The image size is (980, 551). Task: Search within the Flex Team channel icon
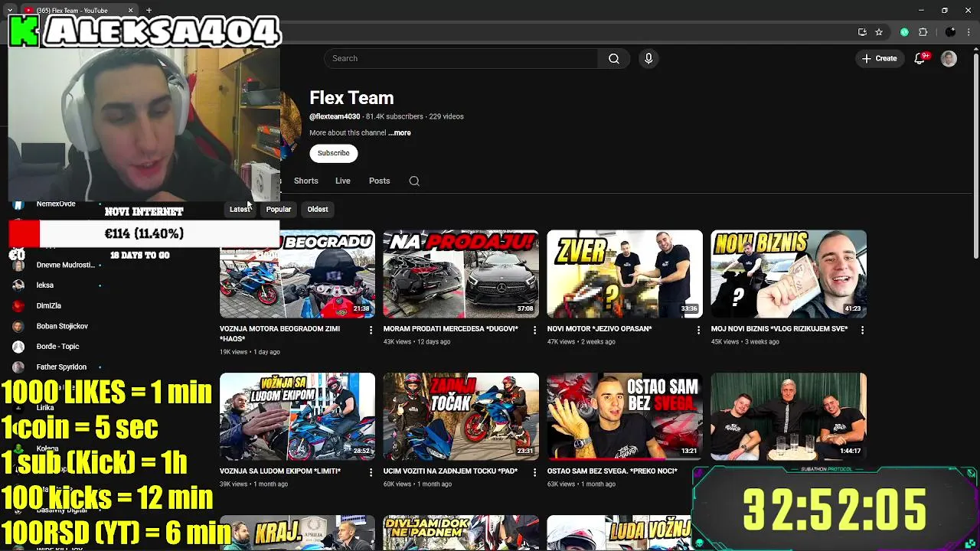pos(414,181)
